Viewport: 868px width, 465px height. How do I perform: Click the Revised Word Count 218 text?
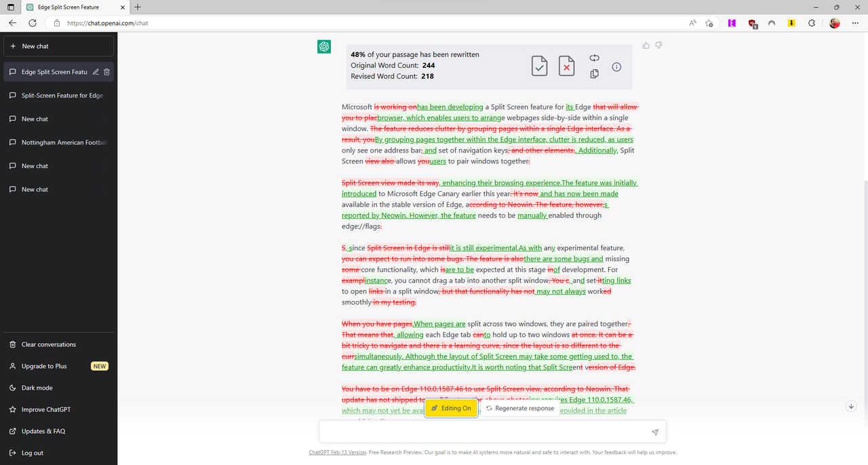point(392,76)
